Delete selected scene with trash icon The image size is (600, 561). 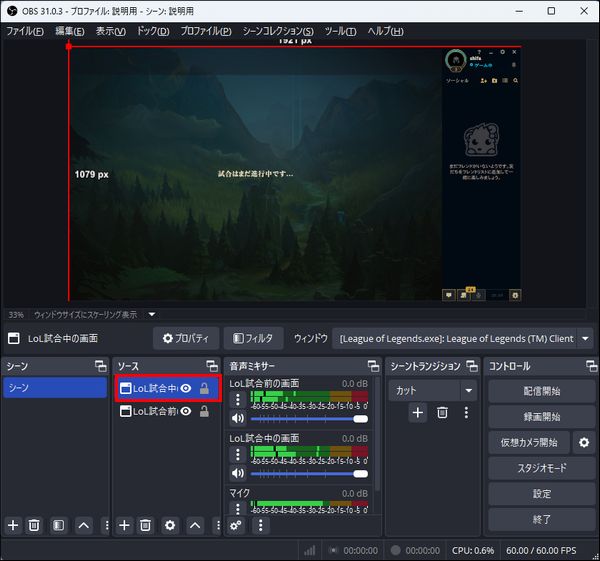point(34,525)
